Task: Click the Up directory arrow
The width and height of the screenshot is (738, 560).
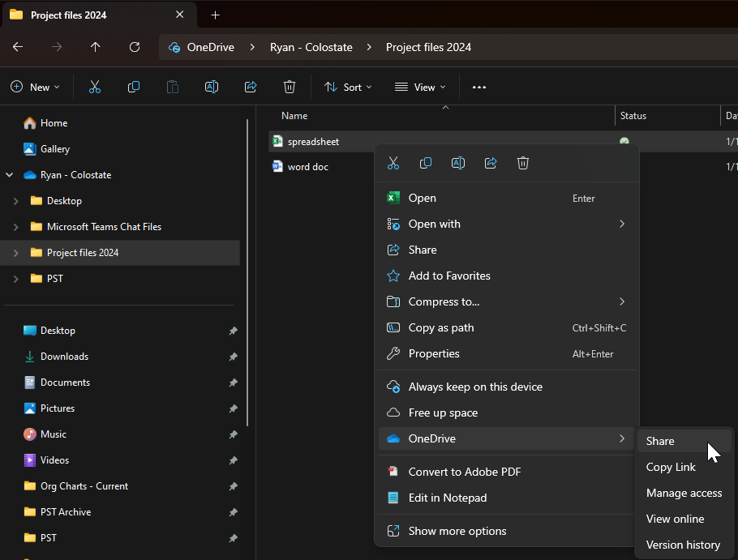Action: (x=96, y=47)
